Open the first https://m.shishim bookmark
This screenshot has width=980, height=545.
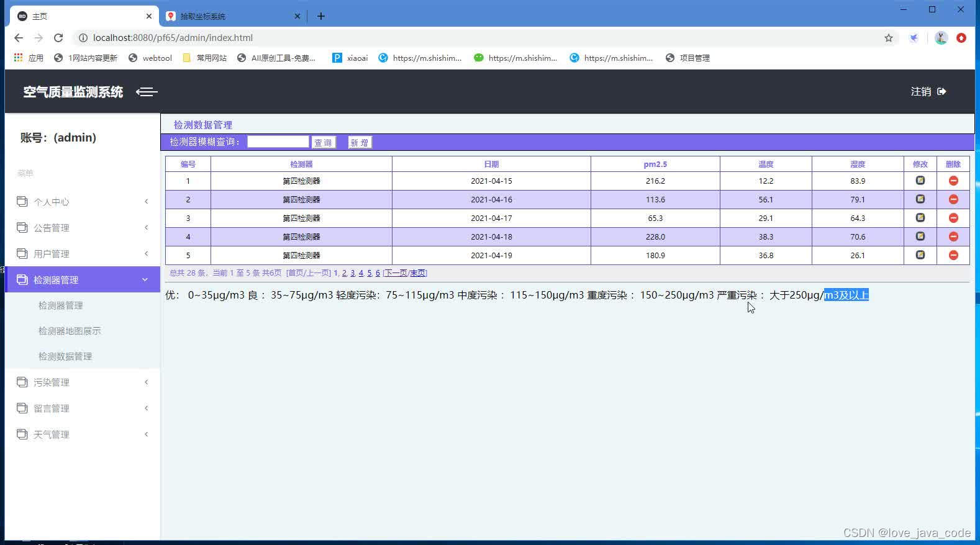click(x=420, y=58)
